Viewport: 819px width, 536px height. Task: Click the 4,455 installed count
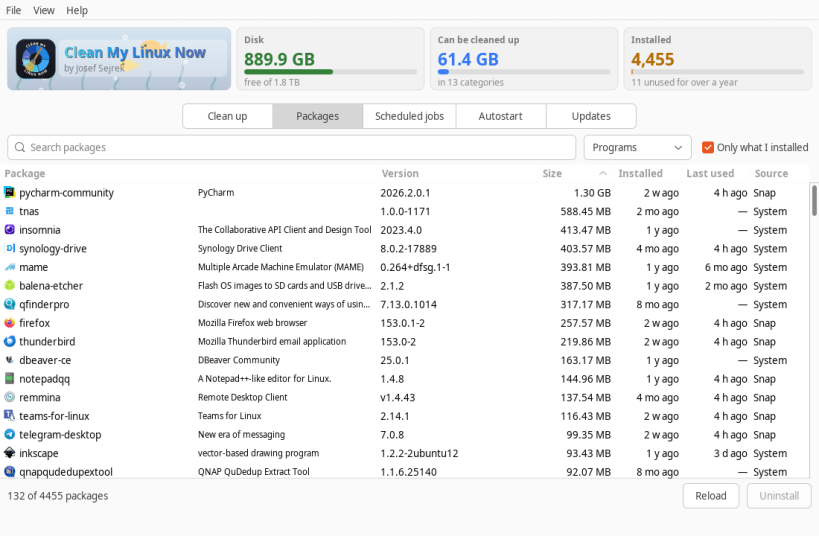[x=652, y=59]
